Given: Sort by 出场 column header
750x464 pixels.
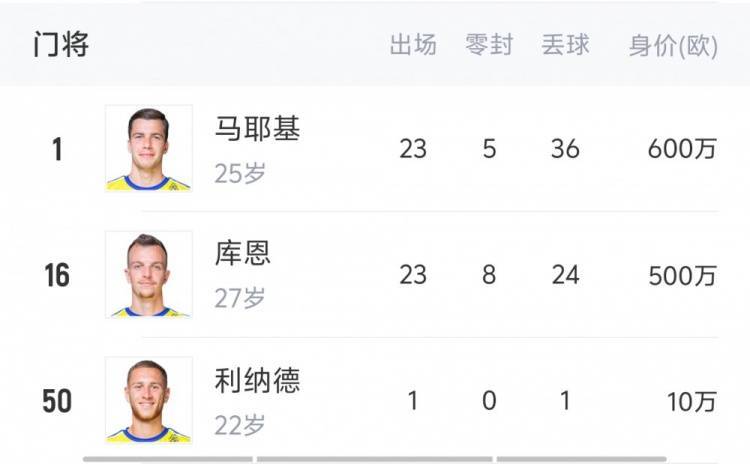Looking at the screenshot, I should point(413,46).
